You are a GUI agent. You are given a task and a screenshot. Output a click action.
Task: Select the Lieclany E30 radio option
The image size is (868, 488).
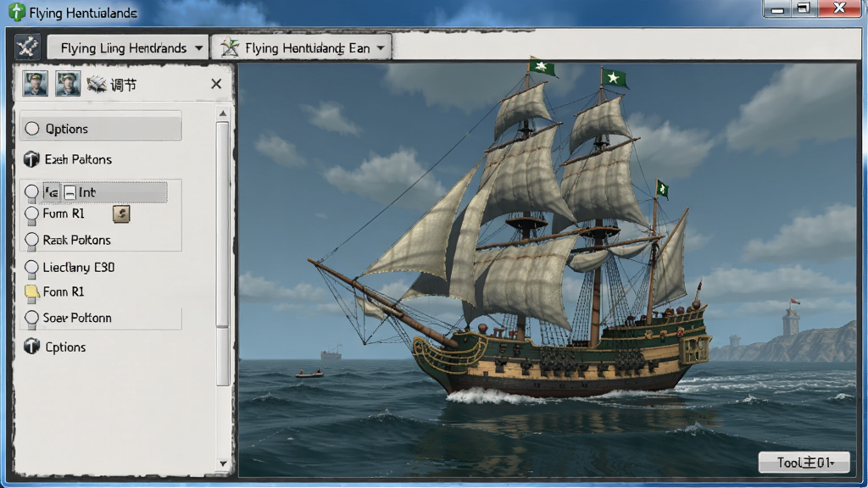pos(31,268)
